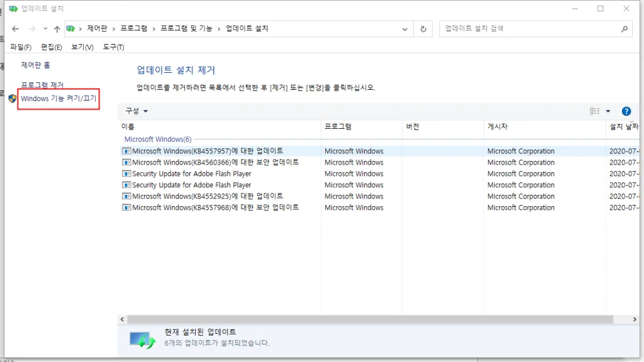
Task: Click the Control Panel icon in address bar
Action: pyautogui.click(x=70, y=29)
